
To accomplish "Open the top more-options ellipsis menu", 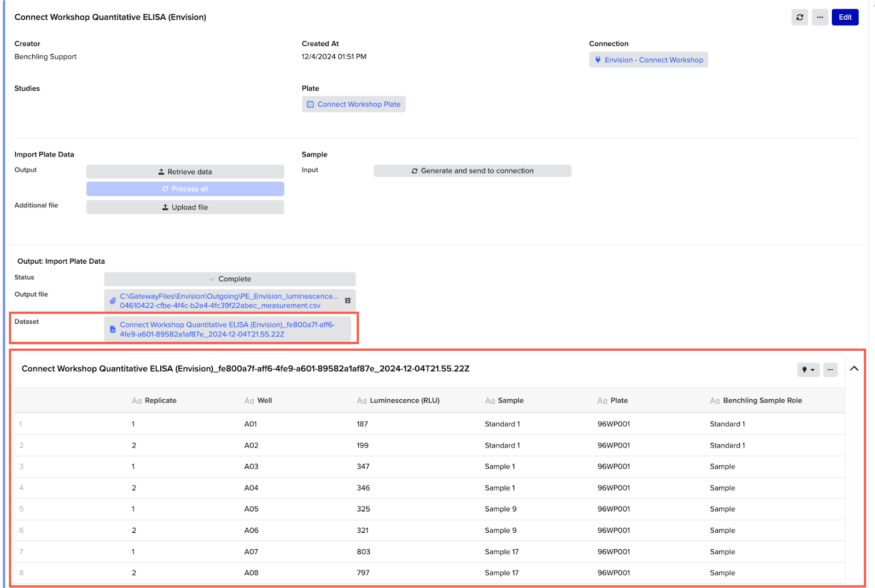I will [820, 17].
